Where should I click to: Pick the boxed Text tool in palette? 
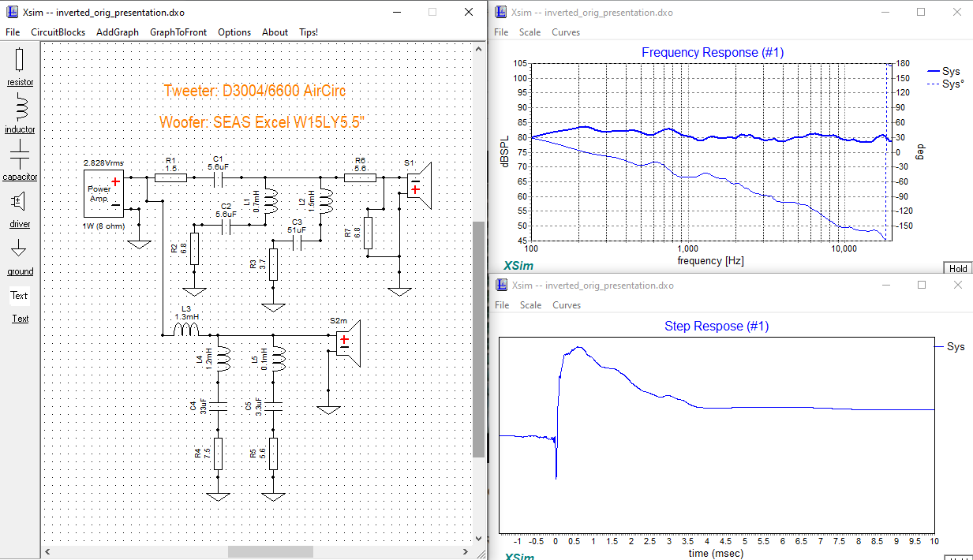click(20, 296)
